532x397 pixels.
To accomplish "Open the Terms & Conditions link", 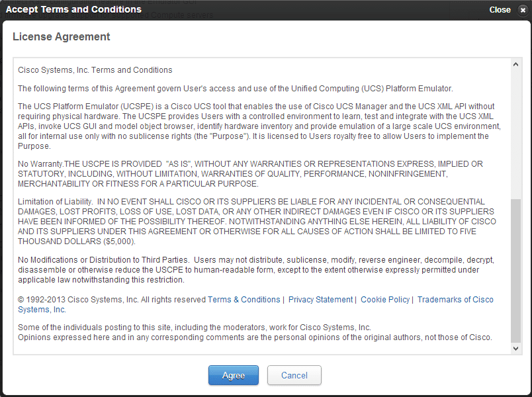I will 244,300.
